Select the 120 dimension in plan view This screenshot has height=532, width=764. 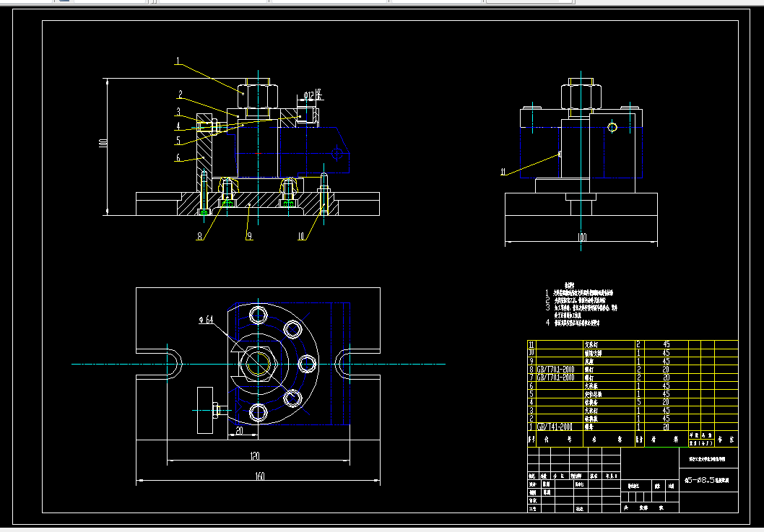[x=255, y=456]
